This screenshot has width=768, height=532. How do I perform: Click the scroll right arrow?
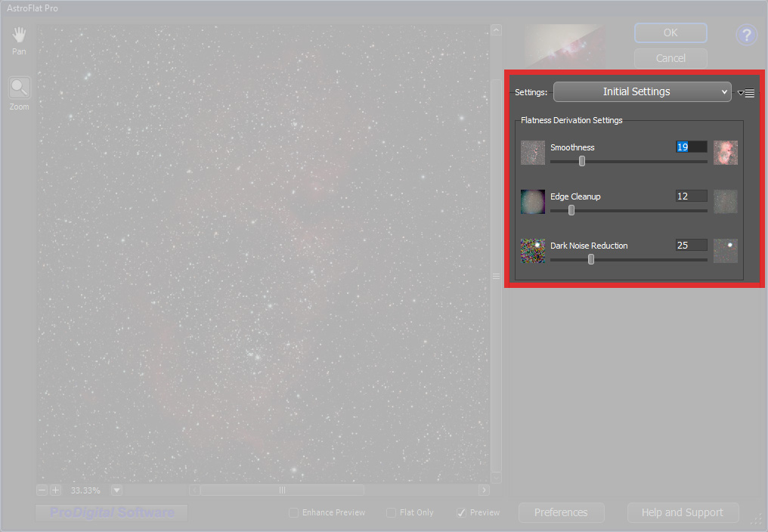click(x=484, y=490)
